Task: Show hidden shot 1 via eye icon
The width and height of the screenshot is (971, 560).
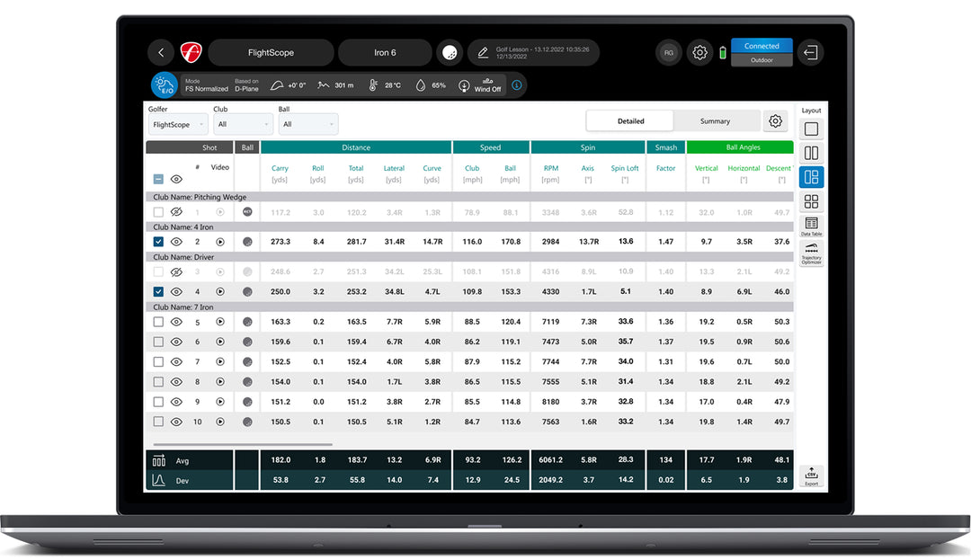Action: click(x=176, y=211)
